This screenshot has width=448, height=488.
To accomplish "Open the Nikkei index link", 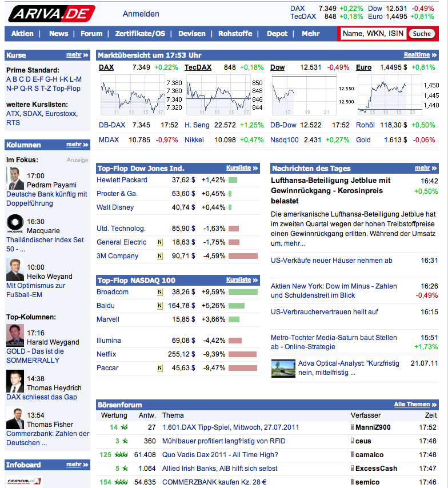I will tap(194, 140).
